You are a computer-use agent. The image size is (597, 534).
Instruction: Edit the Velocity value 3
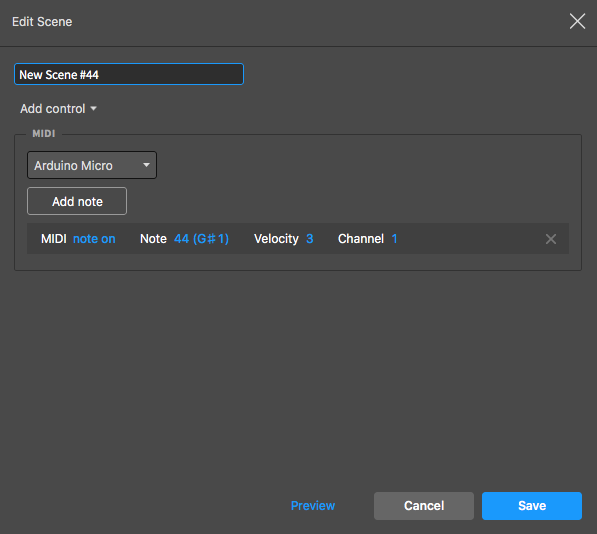point(310,239)
